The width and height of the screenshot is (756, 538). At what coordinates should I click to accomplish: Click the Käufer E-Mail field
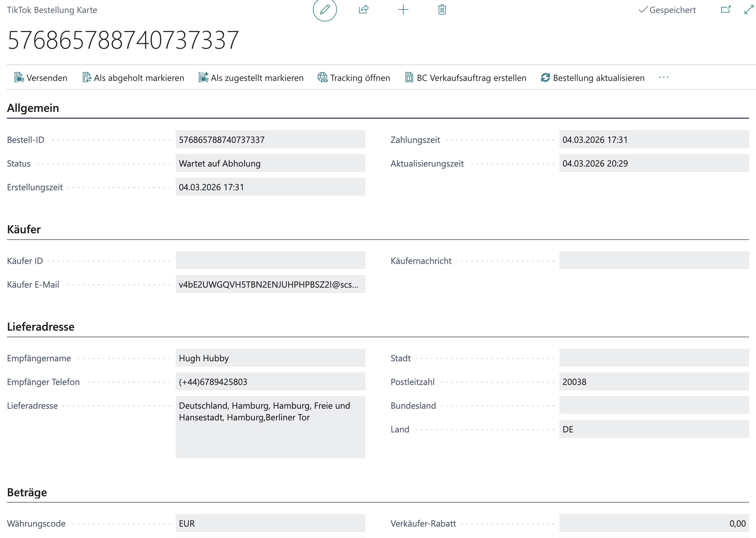coord(270,284)
